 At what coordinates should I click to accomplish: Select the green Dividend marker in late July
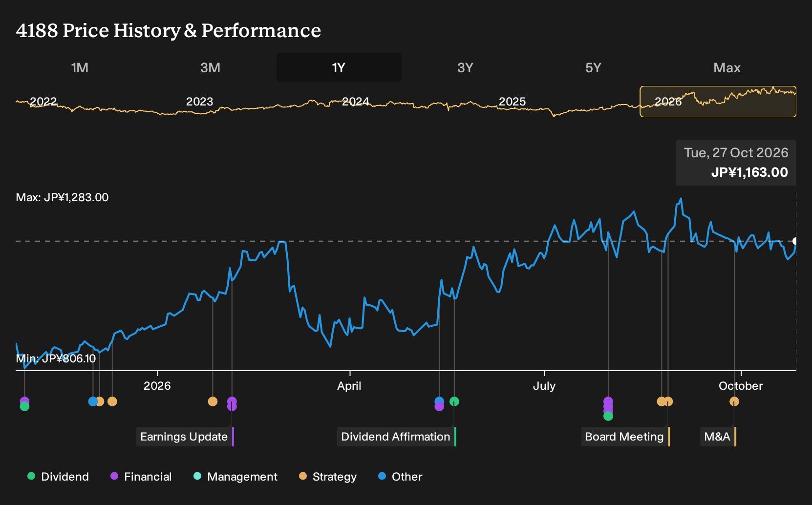(608, 416)
